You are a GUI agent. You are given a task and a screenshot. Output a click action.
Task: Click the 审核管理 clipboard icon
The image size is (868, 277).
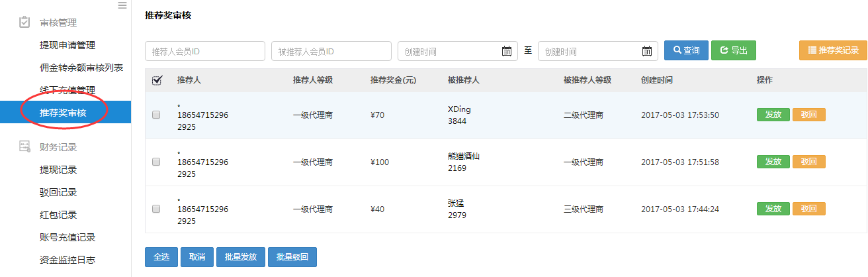24,23
